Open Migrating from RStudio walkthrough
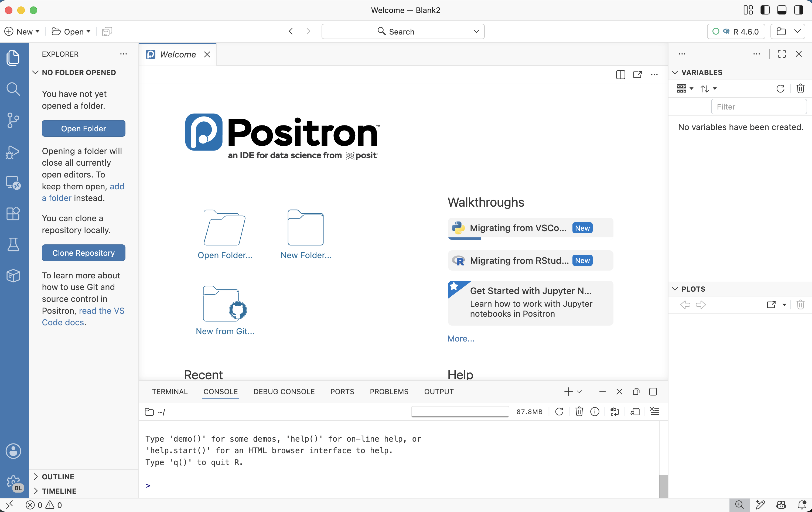 click(x=530, y=260)
